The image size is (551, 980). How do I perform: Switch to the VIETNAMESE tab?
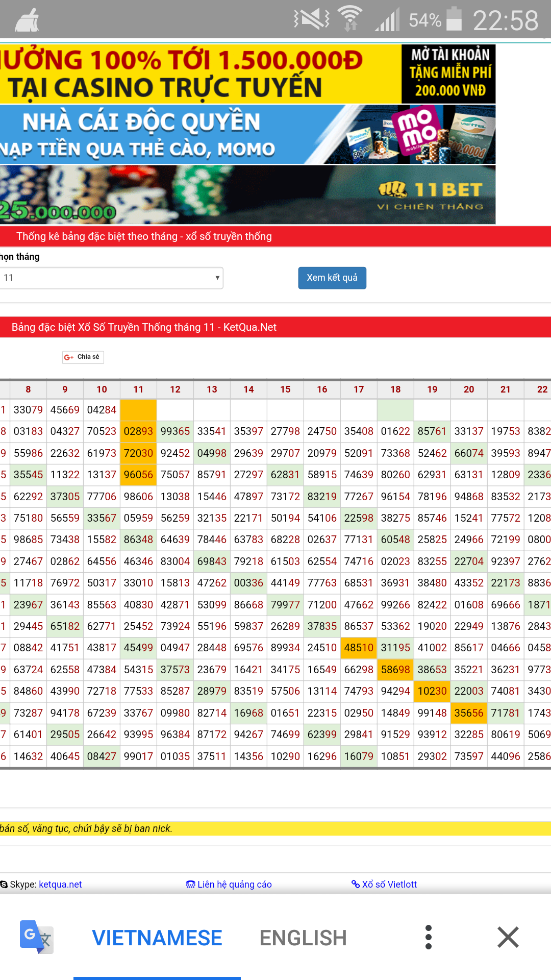(x=157, y=938)
